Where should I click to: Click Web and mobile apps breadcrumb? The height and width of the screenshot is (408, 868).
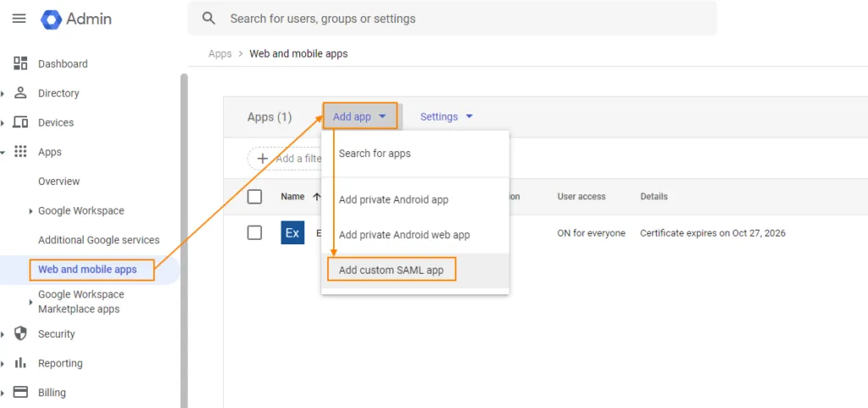click(298, 53)
